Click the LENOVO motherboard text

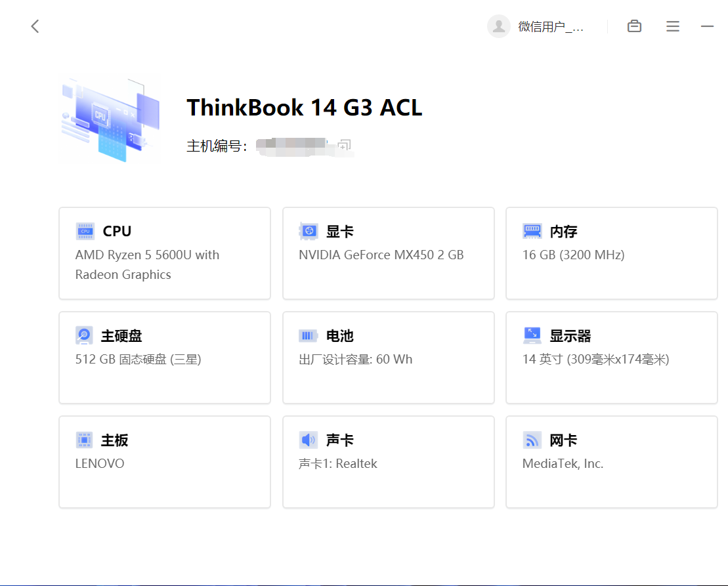(x=100, y=463)
